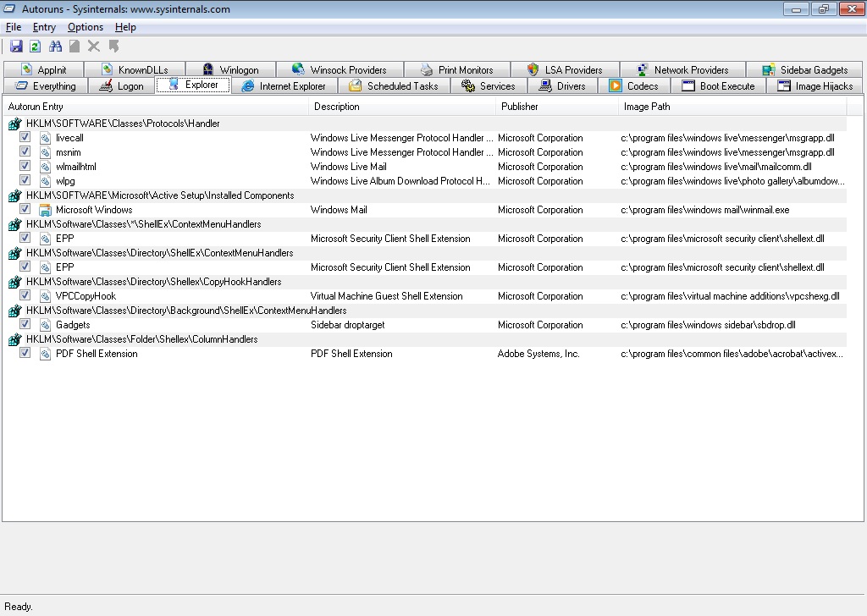867x616 pixels.
Task: Click the Find binoculars toolbar icon
Action: 55,47
